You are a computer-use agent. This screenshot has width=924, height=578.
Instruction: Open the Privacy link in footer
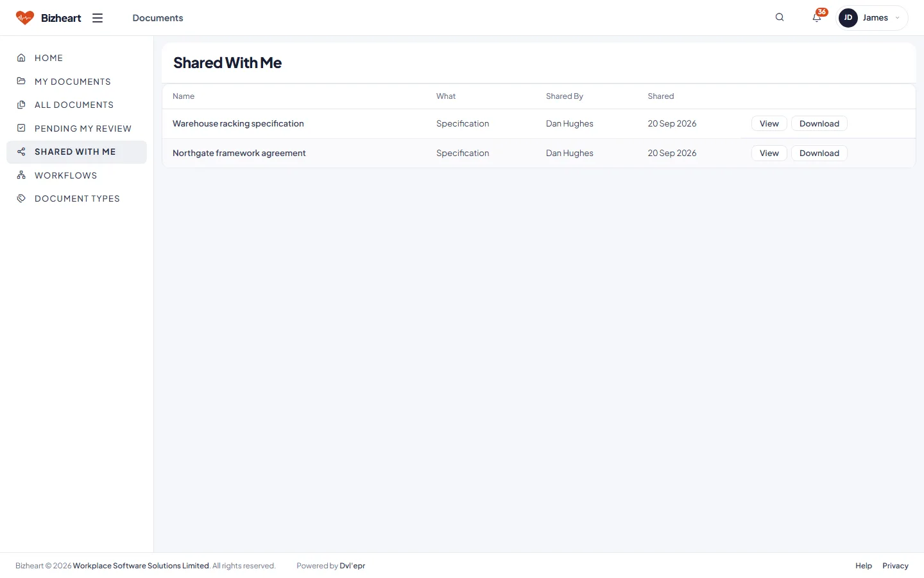(x=895, y=566)
